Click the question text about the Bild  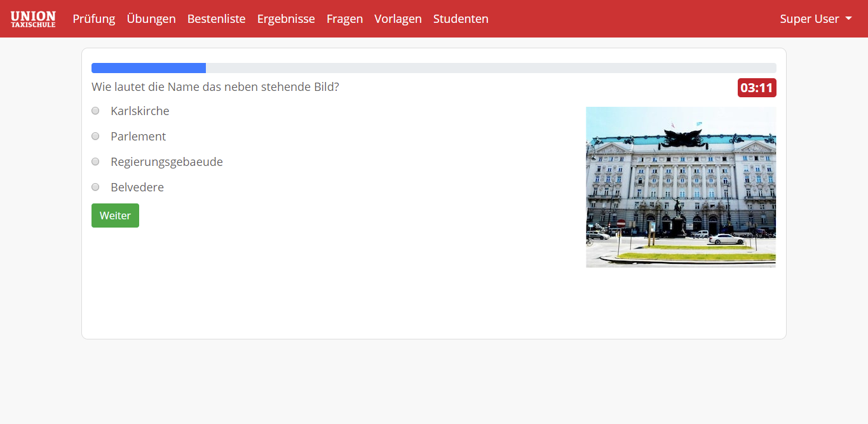tap(215, 87)
